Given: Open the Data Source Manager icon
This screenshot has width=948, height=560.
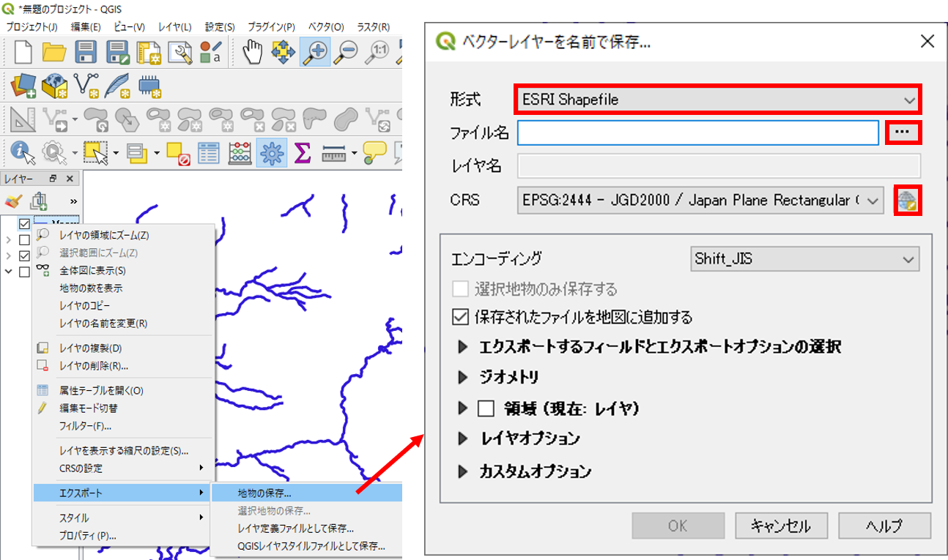Looking at the screenshot, I should [24, 85].
